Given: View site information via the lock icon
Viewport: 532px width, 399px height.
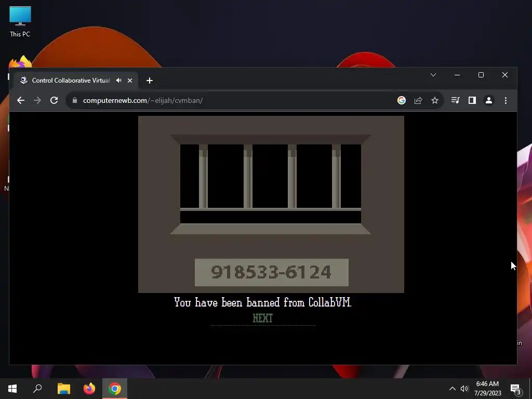Looking at the screenshot, I should pyautogui.click(x=75, y=100).
